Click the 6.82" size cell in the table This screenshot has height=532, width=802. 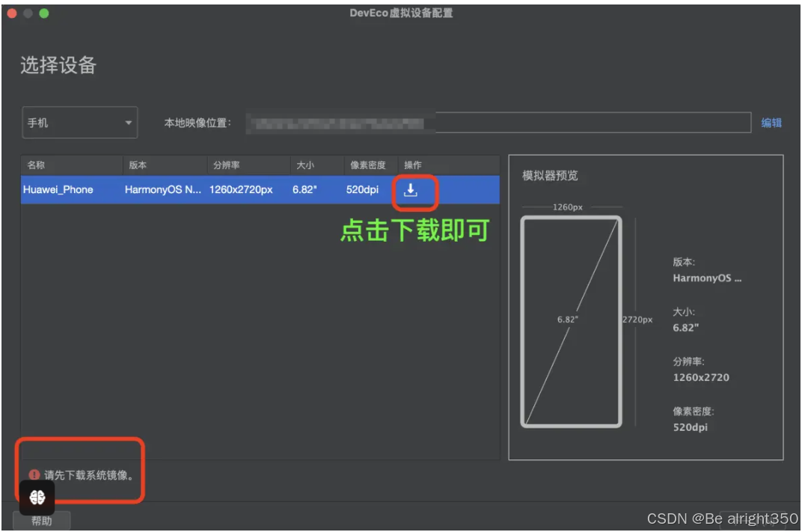(304, 190)
